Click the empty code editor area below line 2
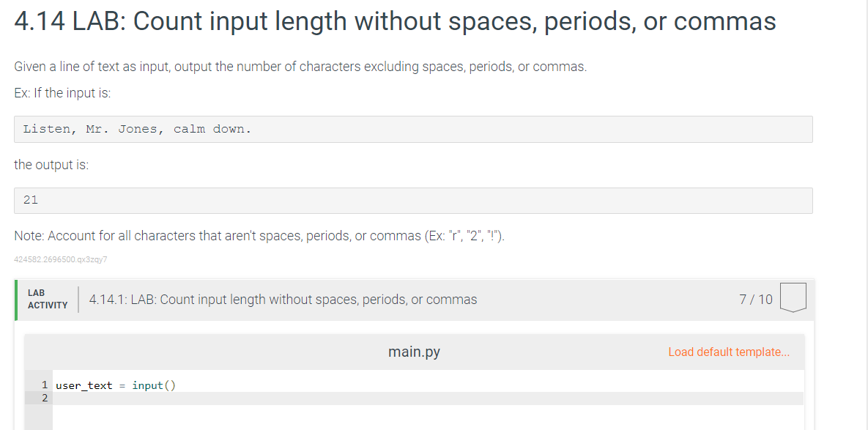The width and height of the screenshot is (868, 430). tap(427, 418)
